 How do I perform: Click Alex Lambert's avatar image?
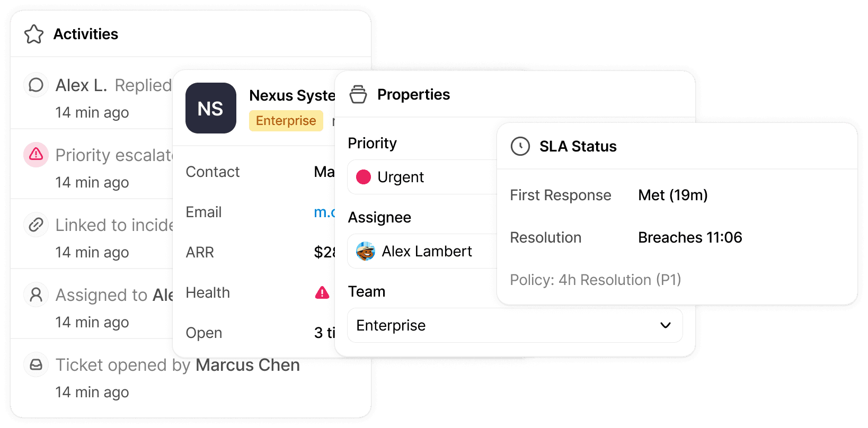click(366, 251)
